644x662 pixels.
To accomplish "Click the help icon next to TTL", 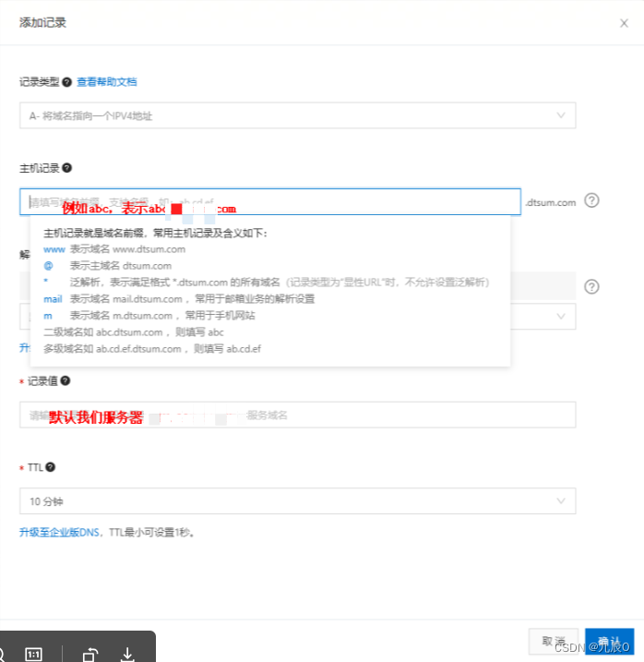I will [x=50, y=467].
